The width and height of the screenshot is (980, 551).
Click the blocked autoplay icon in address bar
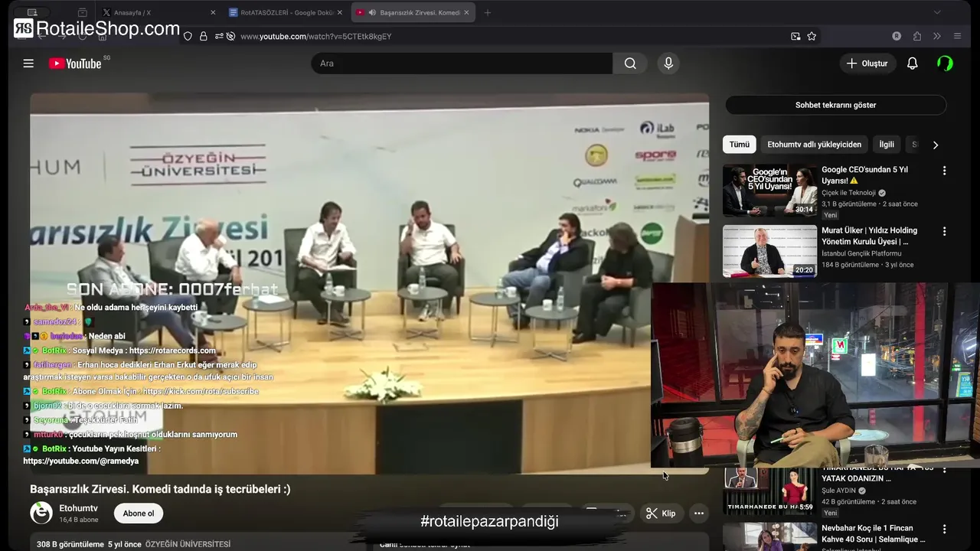point(230,36)
